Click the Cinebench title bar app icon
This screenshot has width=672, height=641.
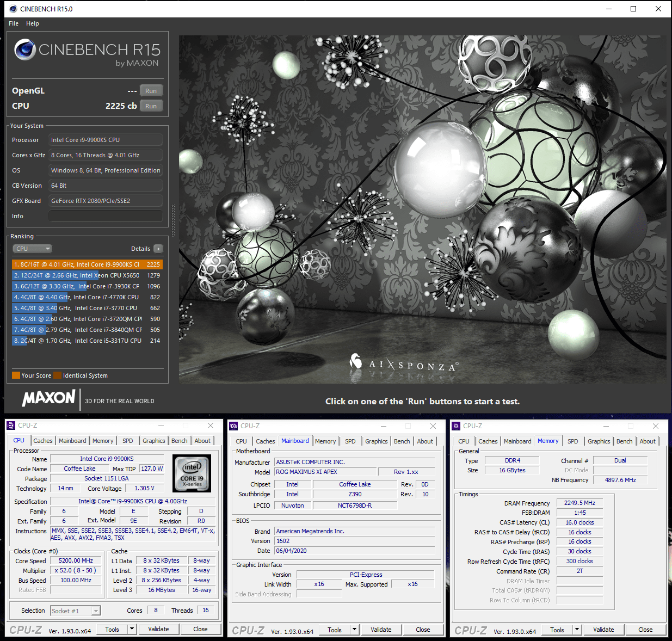point(13,9)
